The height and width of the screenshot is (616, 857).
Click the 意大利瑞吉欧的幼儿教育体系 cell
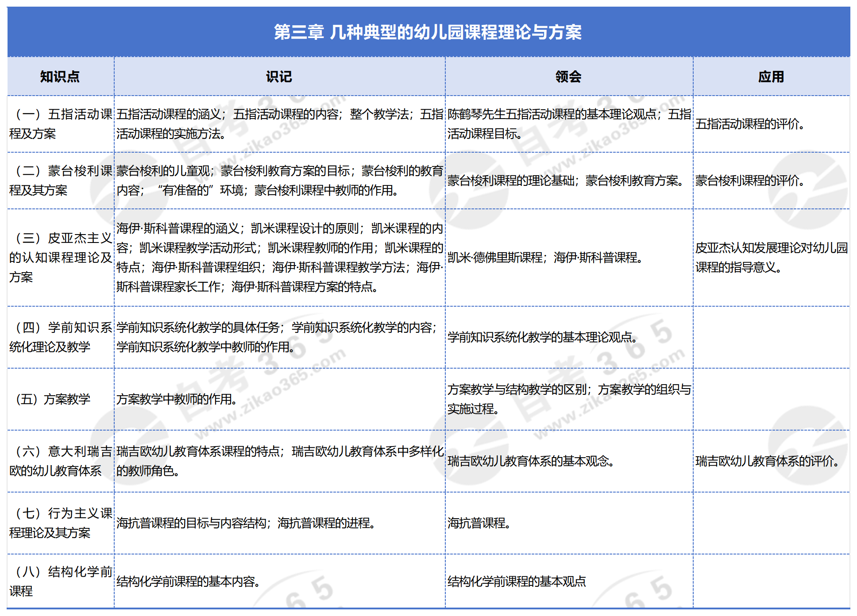tap(61, 461)
